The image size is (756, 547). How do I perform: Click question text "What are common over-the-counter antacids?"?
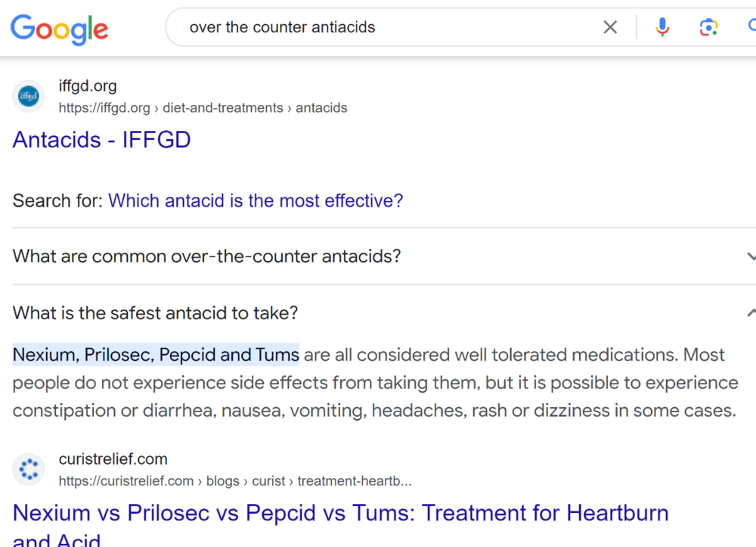click(x=206, y=256)
